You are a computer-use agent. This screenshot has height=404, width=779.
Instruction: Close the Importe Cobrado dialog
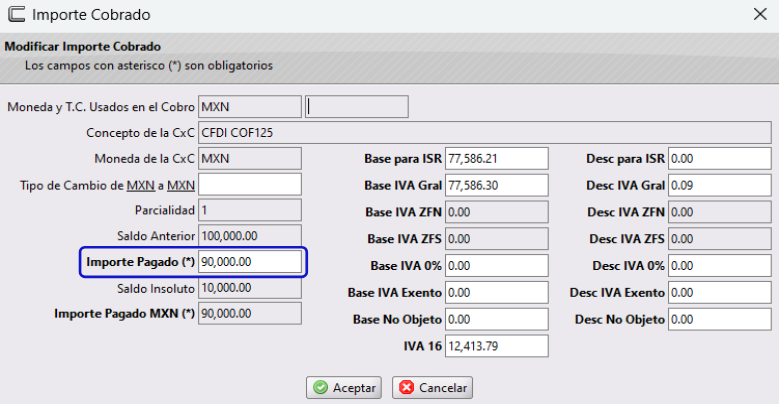tap(760, 14)
